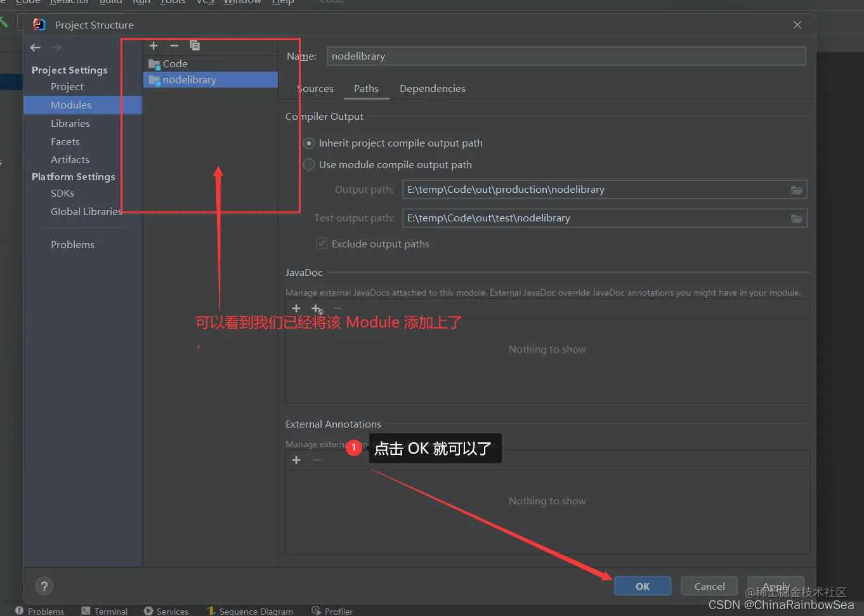Click the Apply button
The image size is (864, 616).
pyautogui.click(x=776, y=586)
